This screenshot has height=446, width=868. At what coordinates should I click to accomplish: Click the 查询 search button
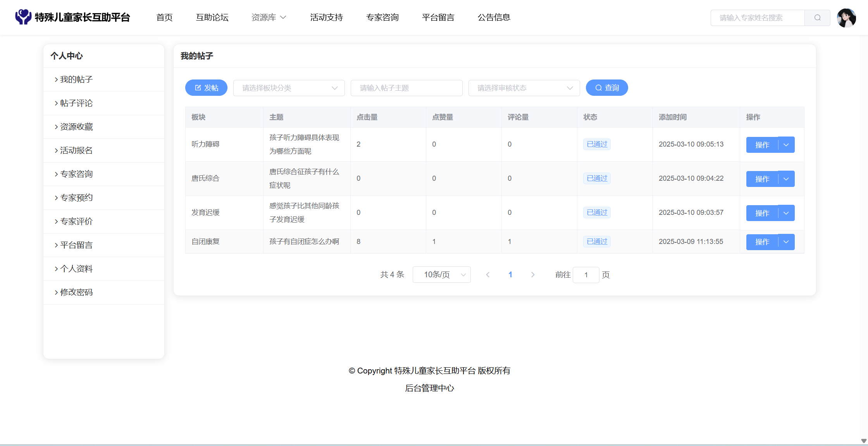[x=606, y=88]
